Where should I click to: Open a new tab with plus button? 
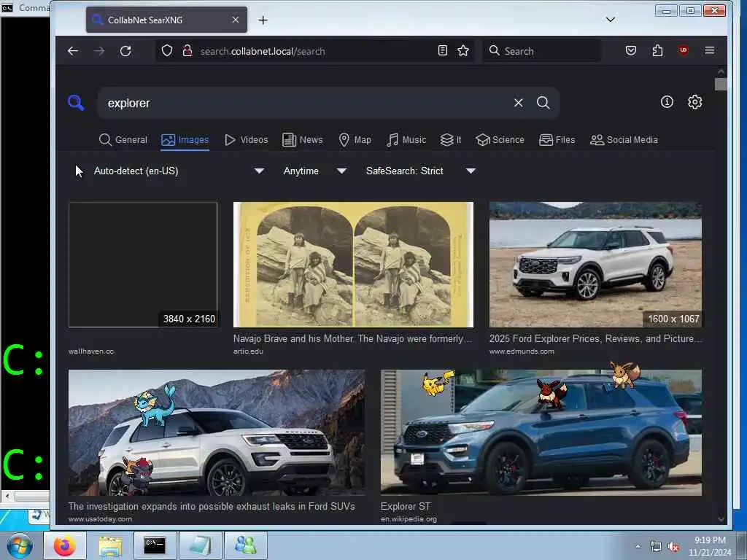pos(263,20)
